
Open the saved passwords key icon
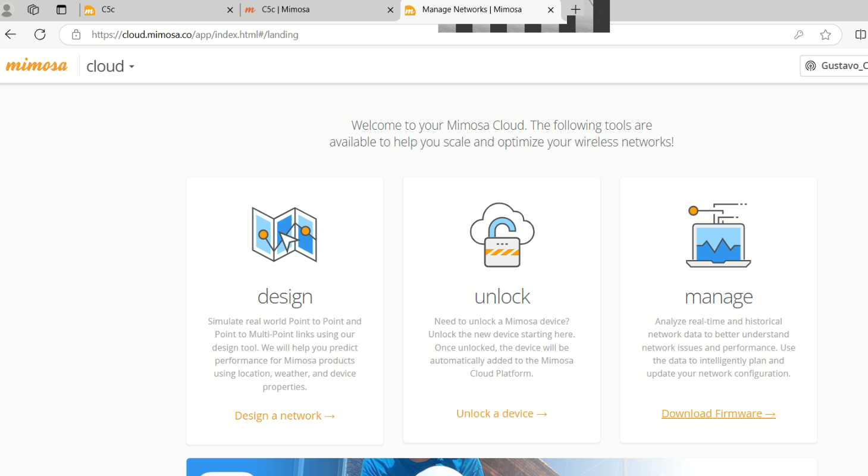798,35
